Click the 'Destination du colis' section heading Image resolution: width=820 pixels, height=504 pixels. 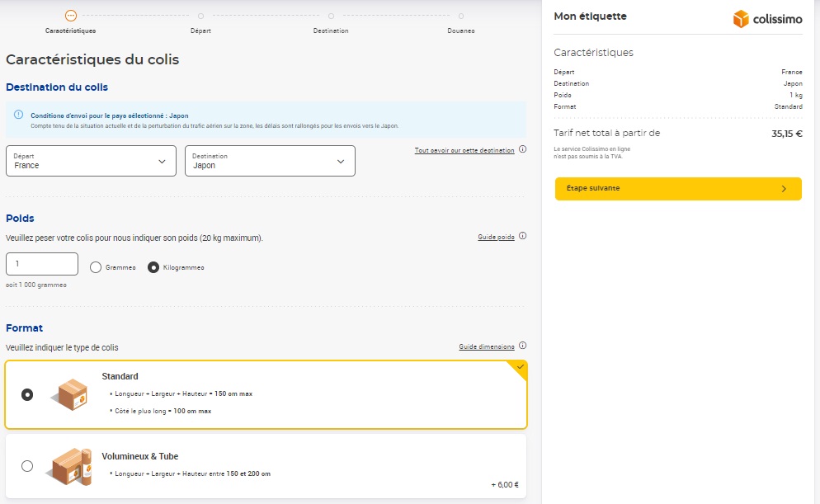(57, 87)
